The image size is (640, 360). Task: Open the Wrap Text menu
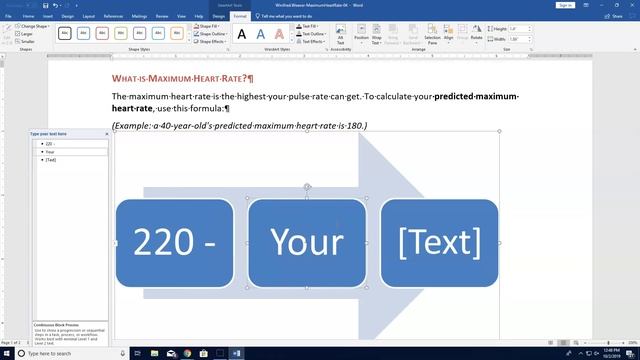(376, 34)
